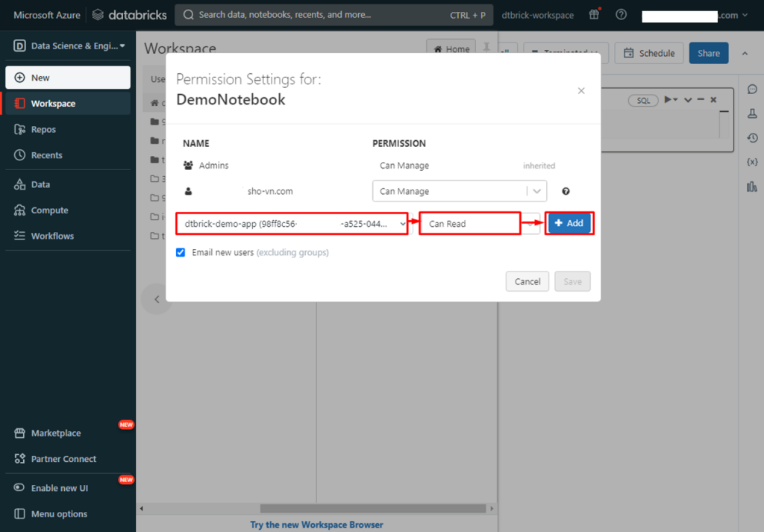Open the experiments flask icon
Viewport: 764px width, 532px height.
pyautogui.click(x=752, y=113)
